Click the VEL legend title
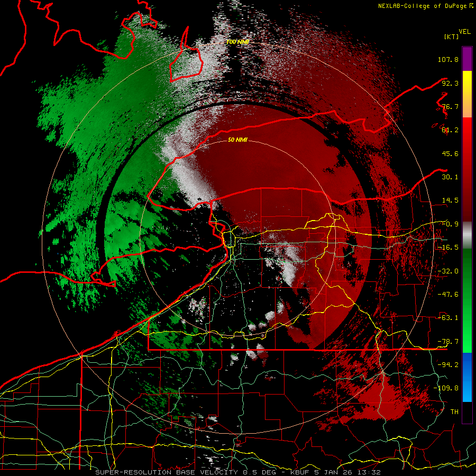The height and width of the screenshot is (476, 476). (x=464, y=32)
